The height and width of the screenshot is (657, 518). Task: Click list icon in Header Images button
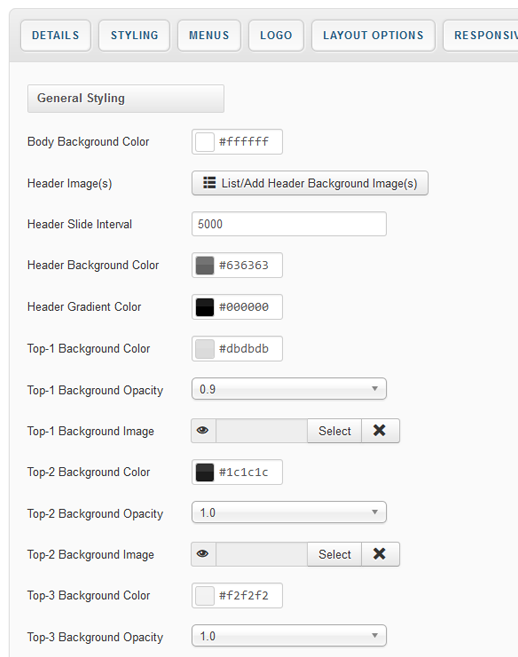(209, 183)
